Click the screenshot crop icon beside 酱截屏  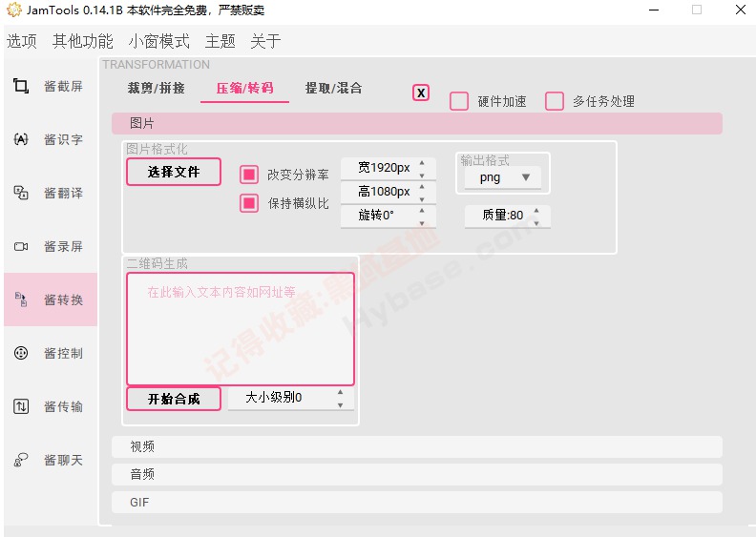coord(21,86)
